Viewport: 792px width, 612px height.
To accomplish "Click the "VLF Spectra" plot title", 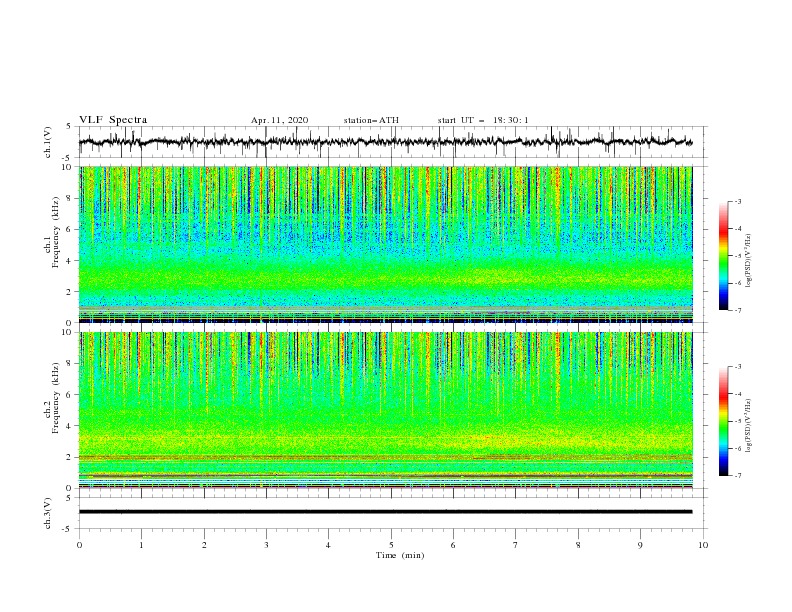I will (113, 120).
